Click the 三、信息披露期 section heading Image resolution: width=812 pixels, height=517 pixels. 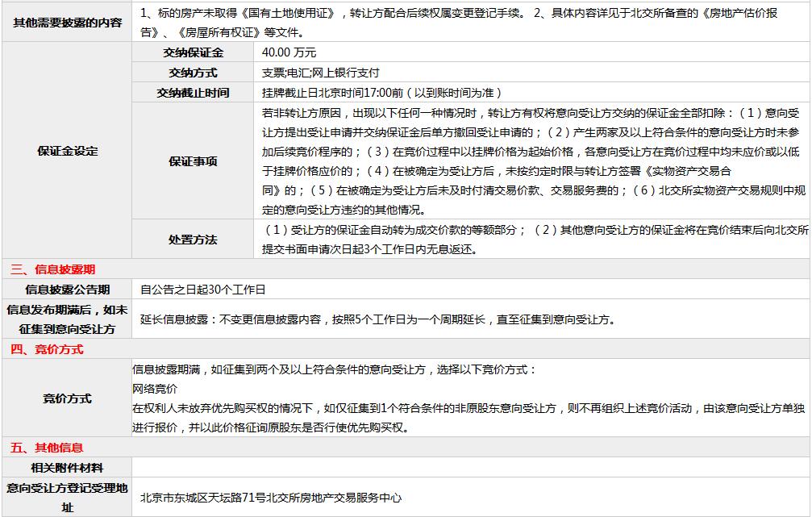click(x=52, y=269)
